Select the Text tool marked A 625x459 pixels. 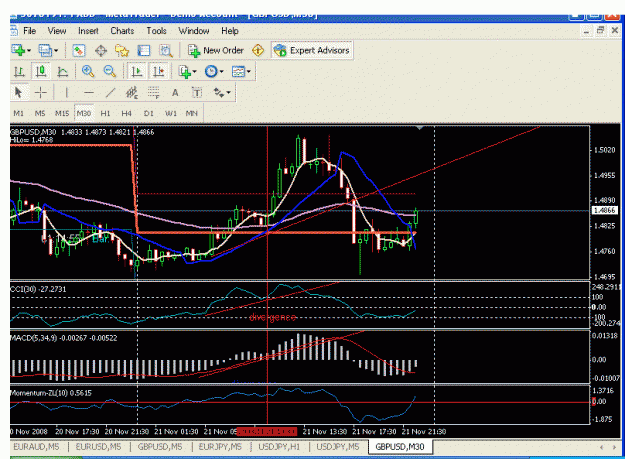(175, 93)
